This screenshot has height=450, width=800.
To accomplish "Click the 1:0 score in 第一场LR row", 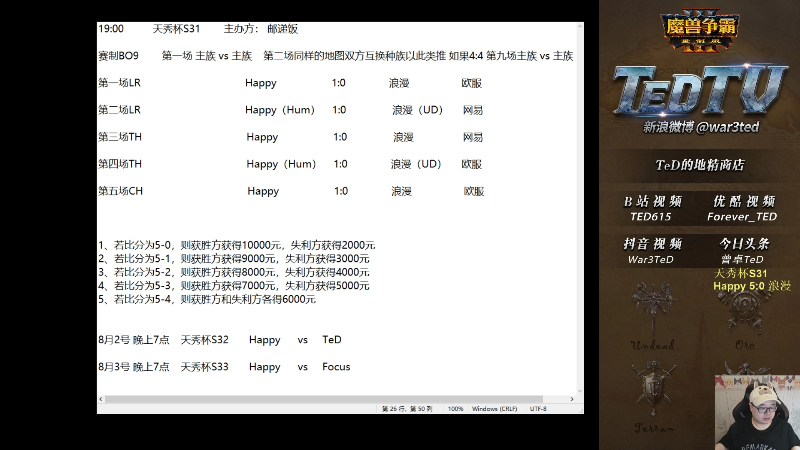I will pos(339,83).
